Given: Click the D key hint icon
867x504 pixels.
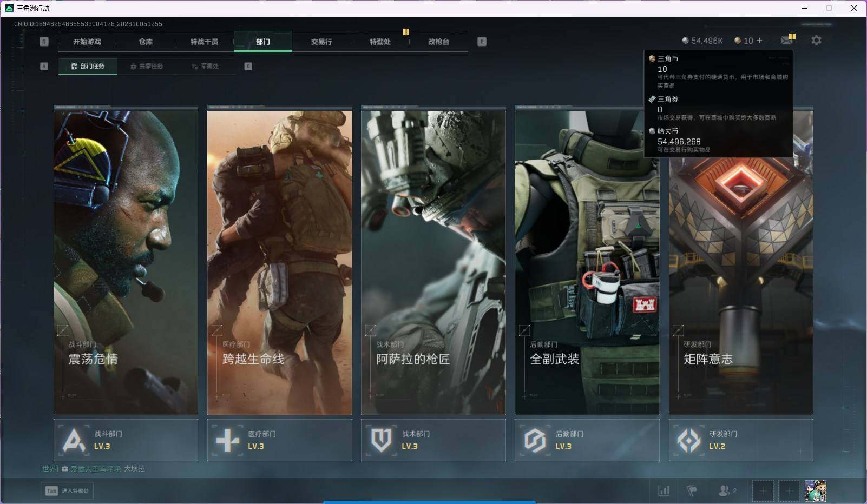Looking at the screenshot, I should tap(248, 66).
